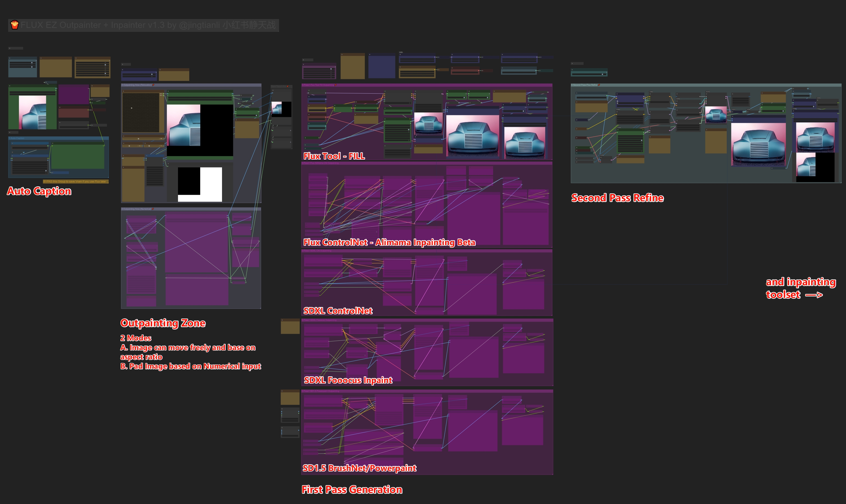The image size is (846, 504).
Task: Collapse the black-and-white mask preview node
Action: [x=168, y=164]
